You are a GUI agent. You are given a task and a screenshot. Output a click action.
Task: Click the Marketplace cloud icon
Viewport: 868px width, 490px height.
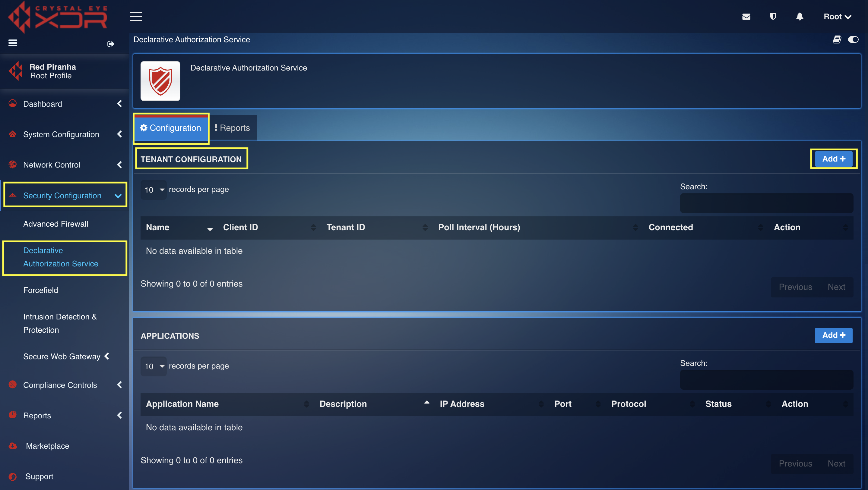pos(13,445)
